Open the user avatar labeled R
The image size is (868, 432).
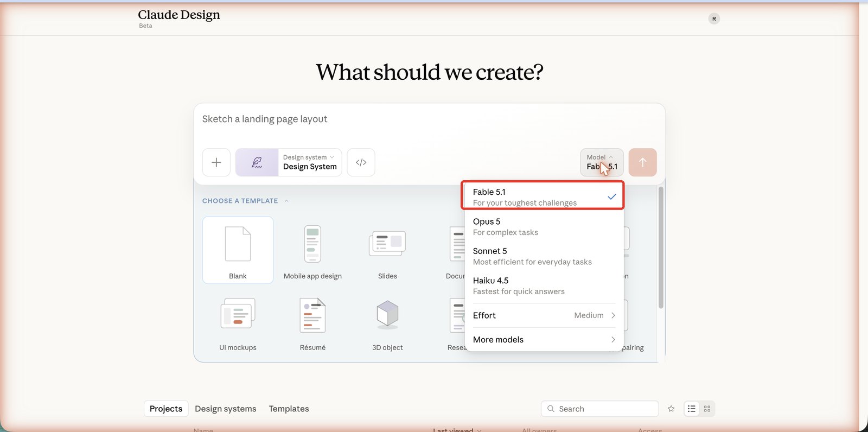(714, 19)
